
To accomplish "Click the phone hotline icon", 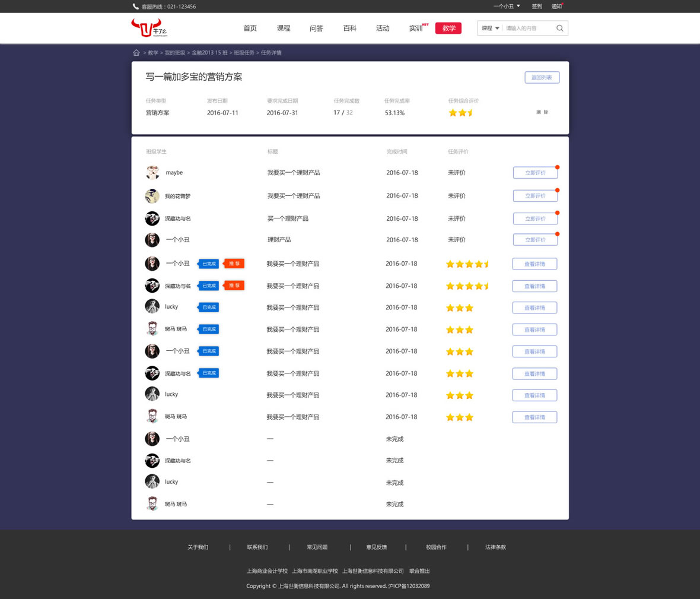I will tap(135, 7).
